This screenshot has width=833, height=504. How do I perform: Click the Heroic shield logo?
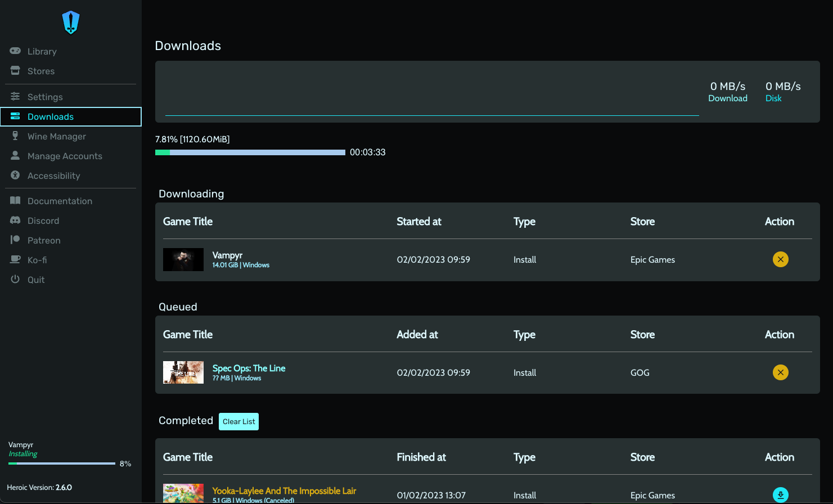[x=71, y=22]
